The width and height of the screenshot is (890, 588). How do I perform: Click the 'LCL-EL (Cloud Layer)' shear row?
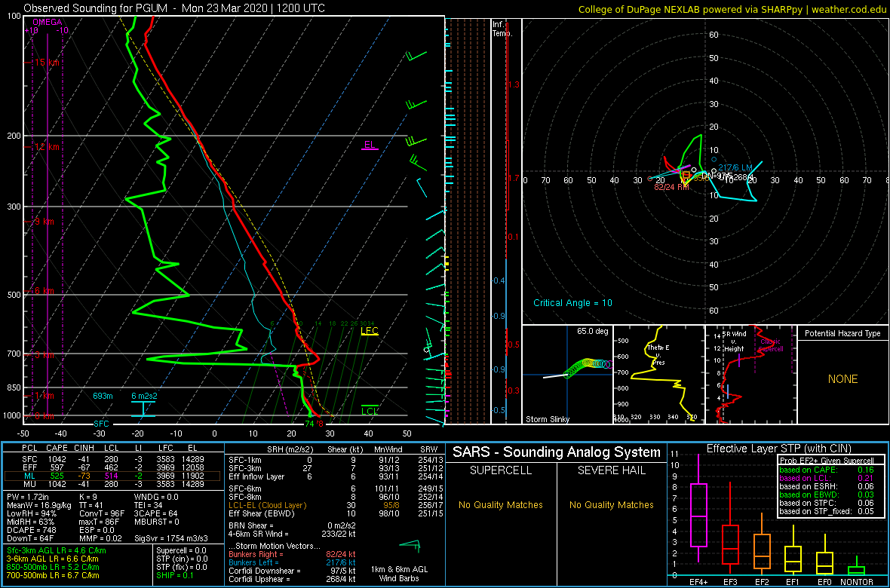coord(335,505)
